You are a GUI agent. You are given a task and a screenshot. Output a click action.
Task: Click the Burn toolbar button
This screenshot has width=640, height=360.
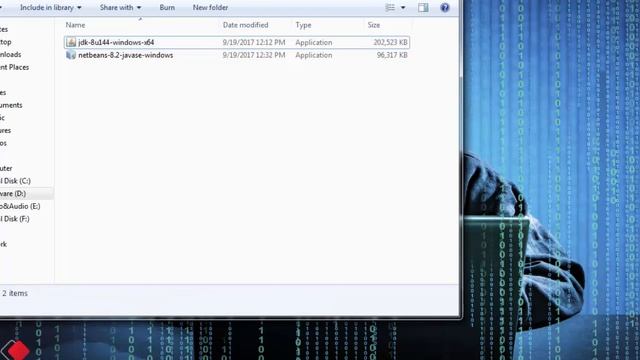point(167,7)
